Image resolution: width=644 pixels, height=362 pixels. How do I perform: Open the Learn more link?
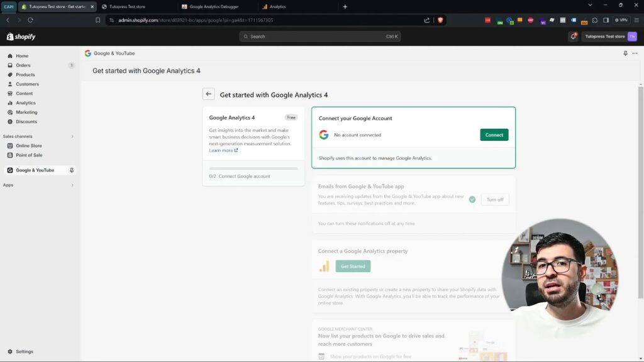click(x=223, y=151)
